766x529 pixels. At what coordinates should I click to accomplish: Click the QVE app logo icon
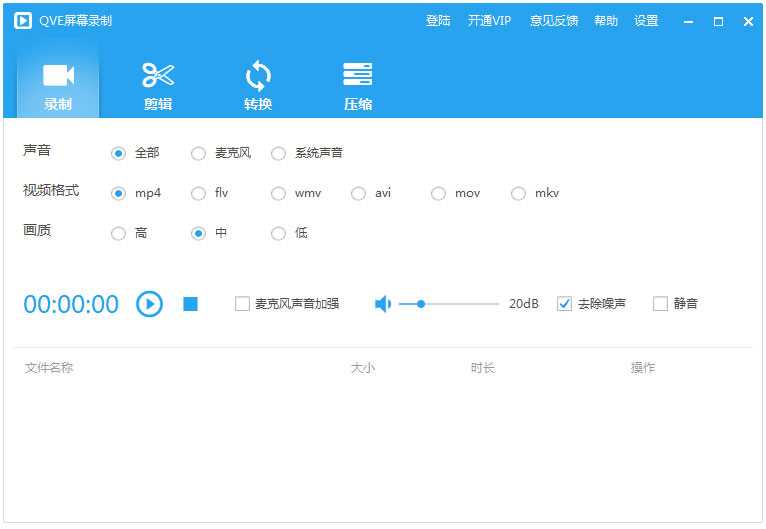click(22, 21)
